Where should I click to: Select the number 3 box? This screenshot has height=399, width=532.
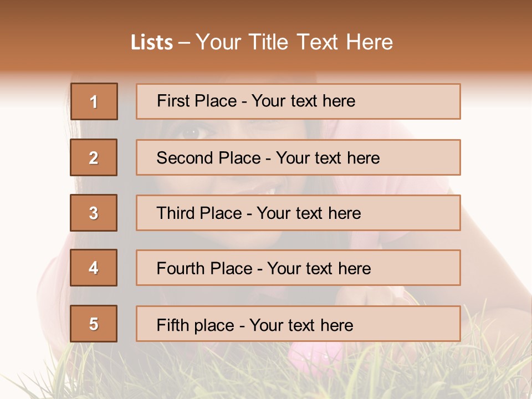pyautogui.click(x=94, y=213)
